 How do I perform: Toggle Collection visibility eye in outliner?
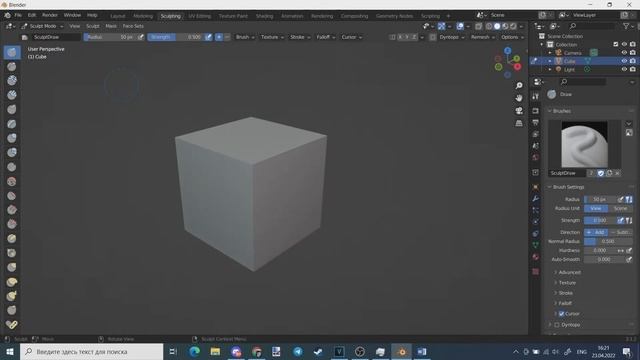624,44
